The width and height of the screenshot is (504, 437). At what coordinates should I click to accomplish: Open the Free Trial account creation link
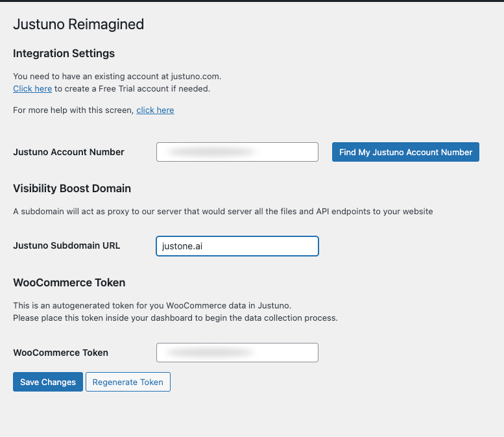32,88
